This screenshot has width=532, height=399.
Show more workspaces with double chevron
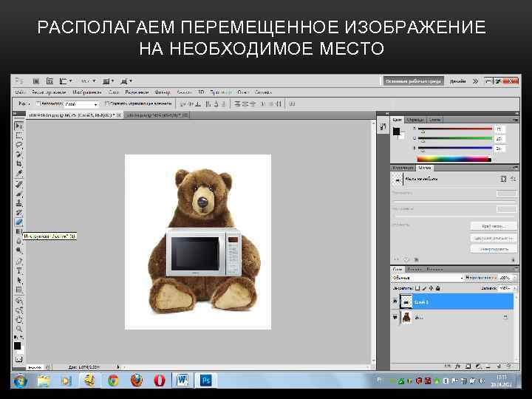tap(475, 81)
